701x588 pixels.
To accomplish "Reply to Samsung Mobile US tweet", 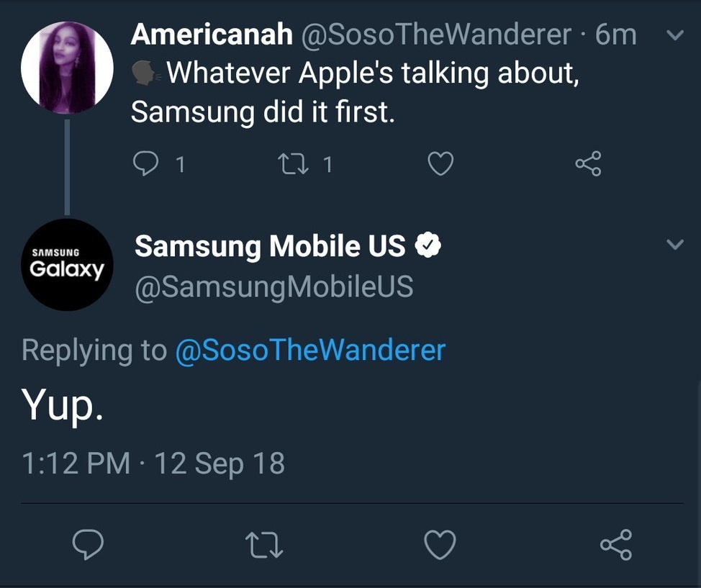I will coord(89,546).
